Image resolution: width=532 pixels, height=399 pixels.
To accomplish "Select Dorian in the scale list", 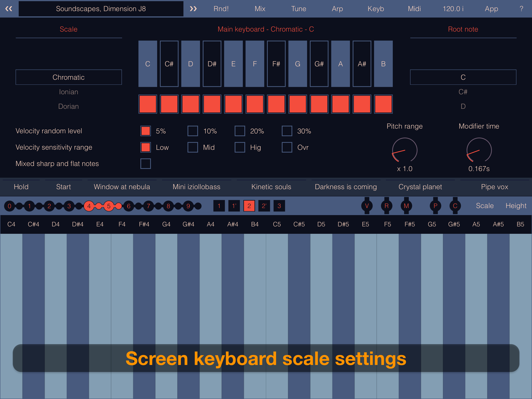I will [69, 106].
